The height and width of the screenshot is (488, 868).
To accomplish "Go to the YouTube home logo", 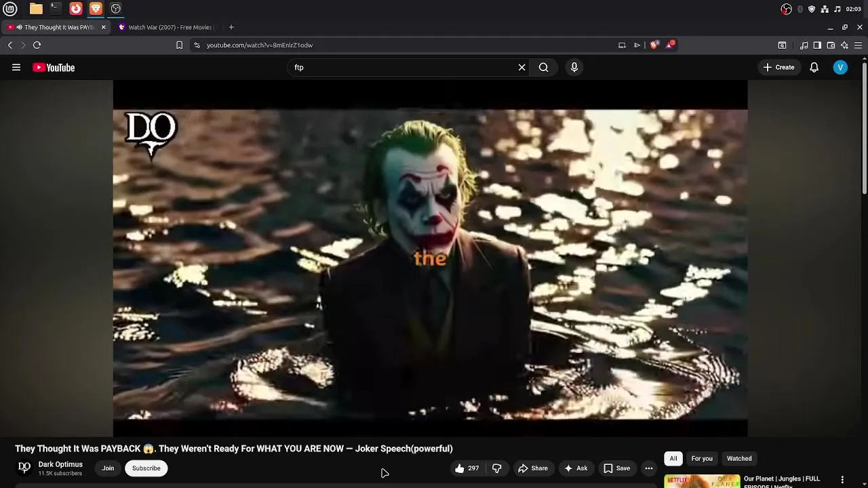I will (x=54, y=67).
